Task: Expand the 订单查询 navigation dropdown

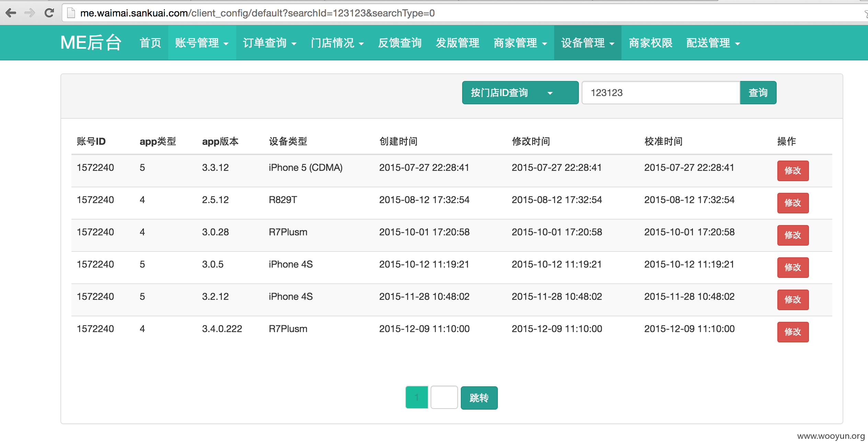Action: [270, 43]
